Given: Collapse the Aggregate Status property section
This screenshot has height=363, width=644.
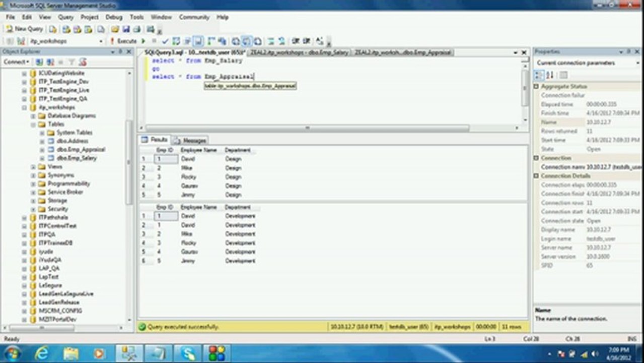Looking at the screenshot, I should click(537, 87).
